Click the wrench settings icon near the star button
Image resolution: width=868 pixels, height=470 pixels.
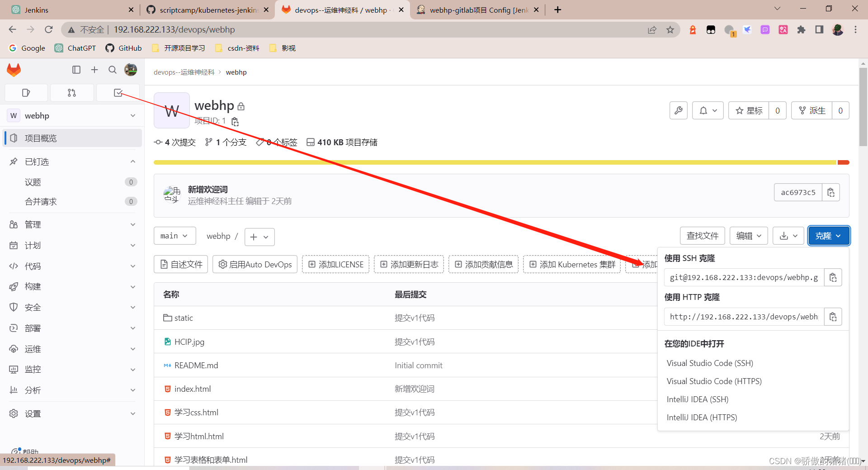678,110
